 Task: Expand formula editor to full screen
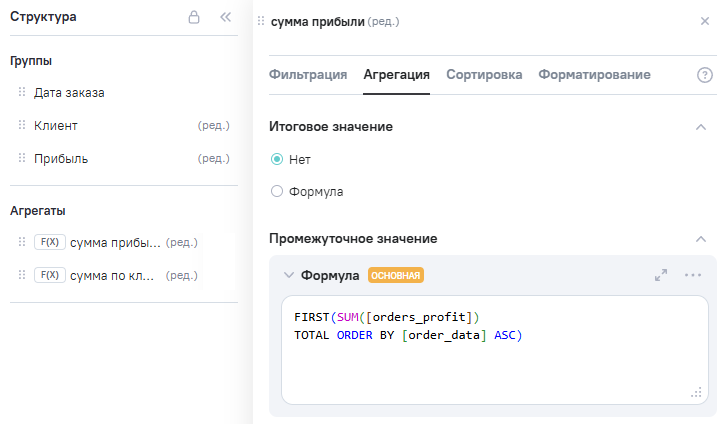(661, 275)
